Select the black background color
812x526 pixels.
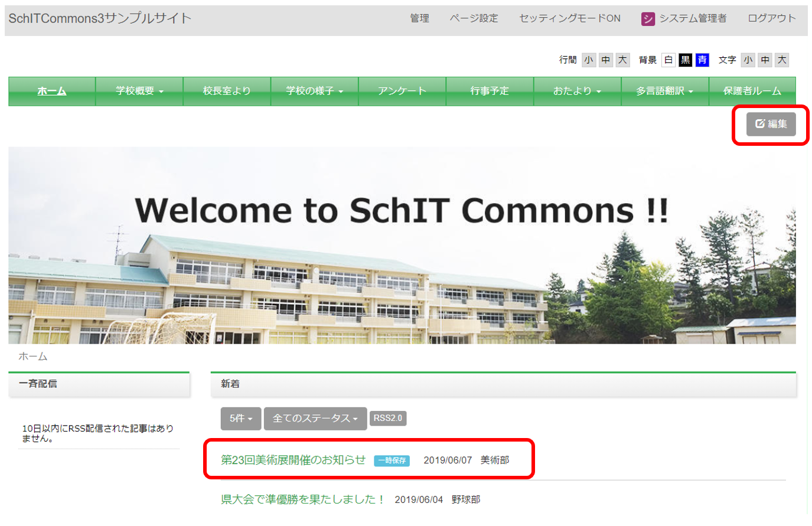685,60
